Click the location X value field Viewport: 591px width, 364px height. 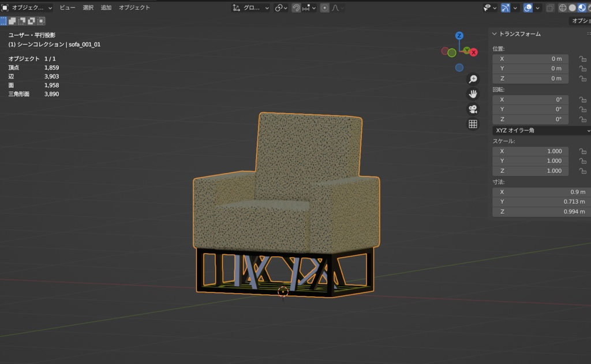click(x=530, y=59)
